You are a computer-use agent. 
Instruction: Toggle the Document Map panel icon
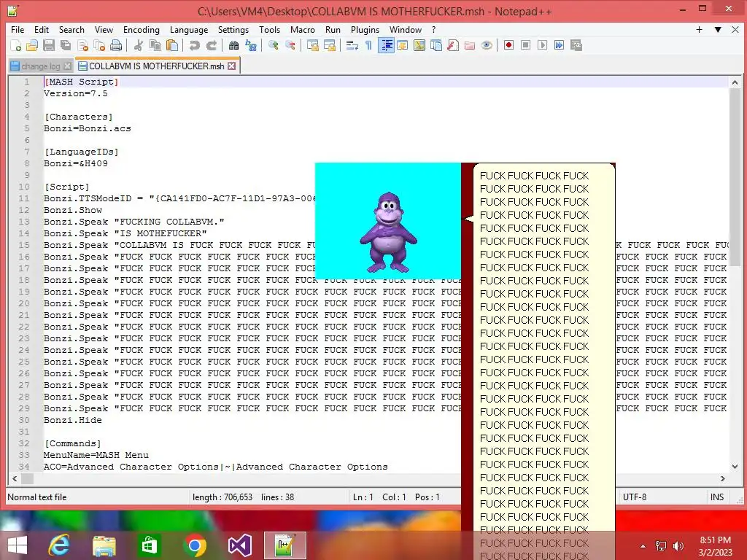(x=419, y=45)
